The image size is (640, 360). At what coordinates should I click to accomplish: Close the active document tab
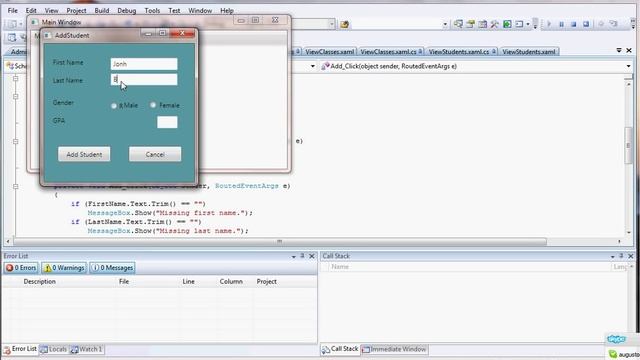[629, 50]
